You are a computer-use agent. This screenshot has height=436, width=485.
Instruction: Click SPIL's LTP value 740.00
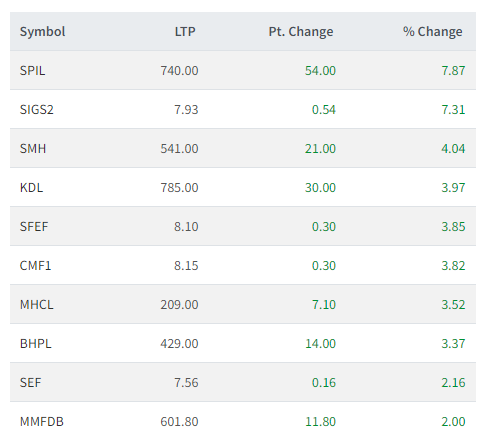[x=179, y=71]
